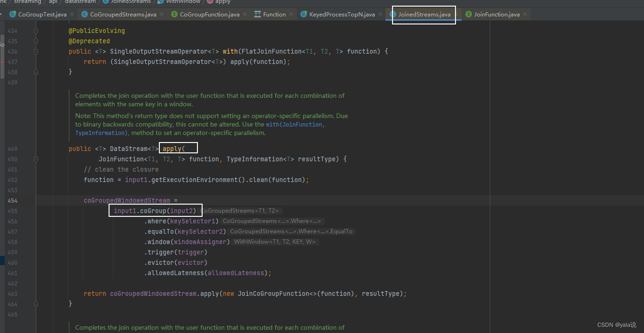The width and height of the screenshot is (644, 333).
Task: Close the CoGroupFunction.java tab
Action: coord(245,15)
